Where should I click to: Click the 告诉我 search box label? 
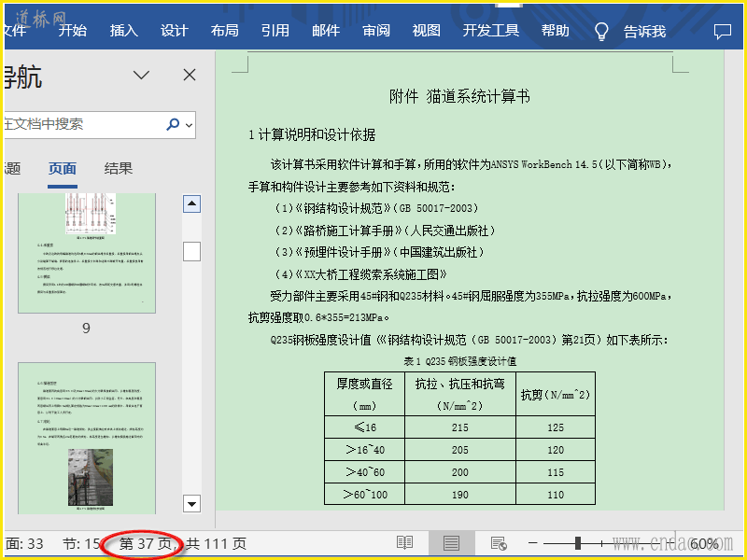(x=644, y=32)
